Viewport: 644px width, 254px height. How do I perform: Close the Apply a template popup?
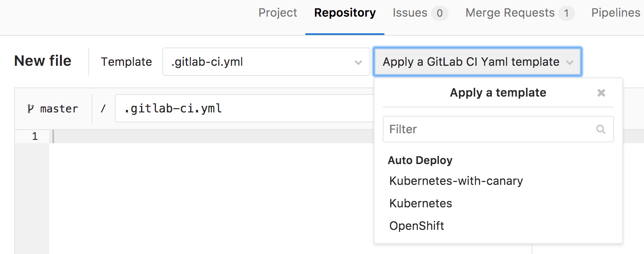tap(601, 93)
